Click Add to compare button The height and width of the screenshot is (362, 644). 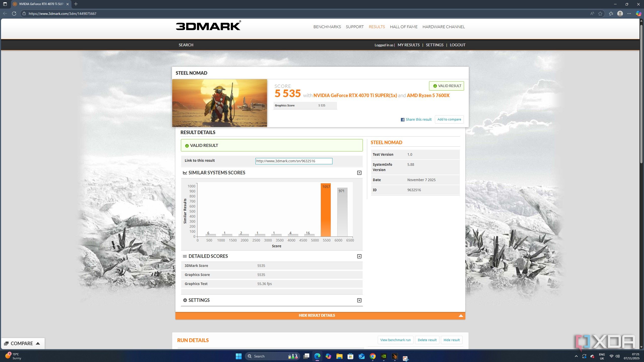[449, 119]
